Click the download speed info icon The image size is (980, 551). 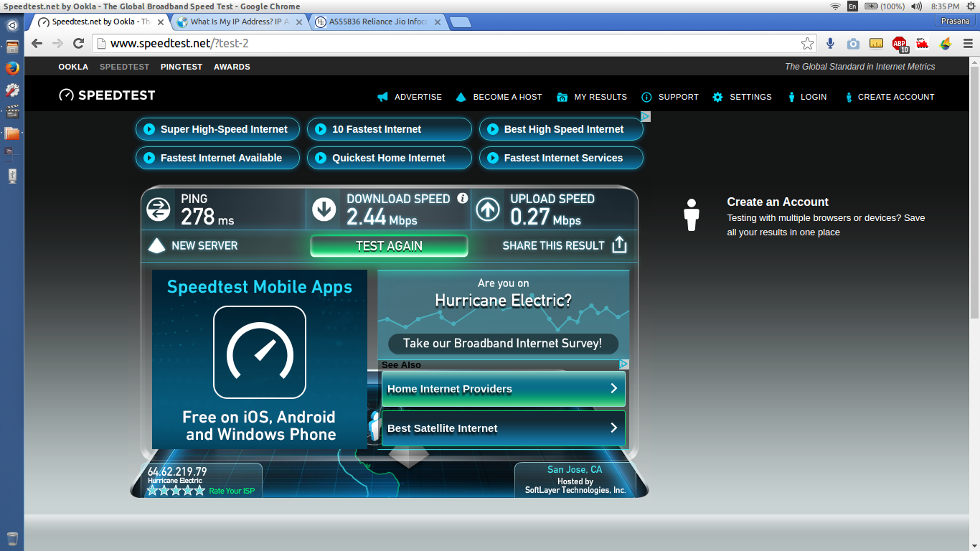(463, 198)
